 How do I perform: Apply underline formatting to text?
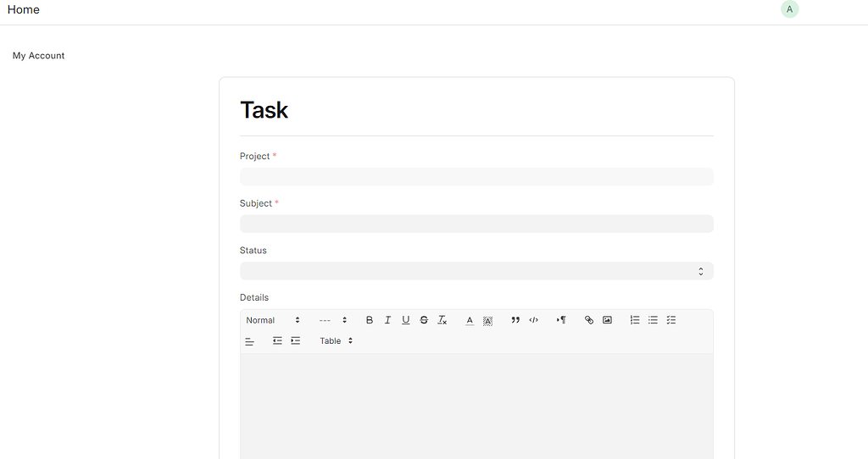click(x=406, y=320)
